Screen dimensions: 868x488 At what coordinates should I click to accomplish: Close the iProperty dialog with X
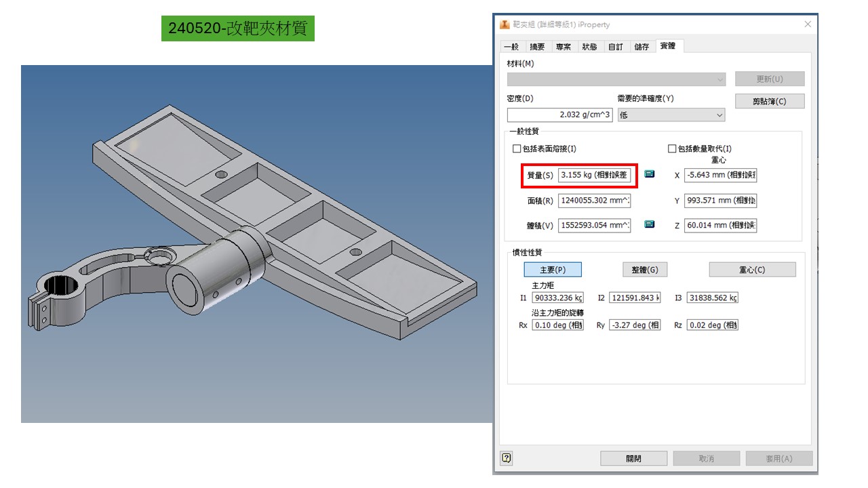pyautogui.click(x=807, y=24)
